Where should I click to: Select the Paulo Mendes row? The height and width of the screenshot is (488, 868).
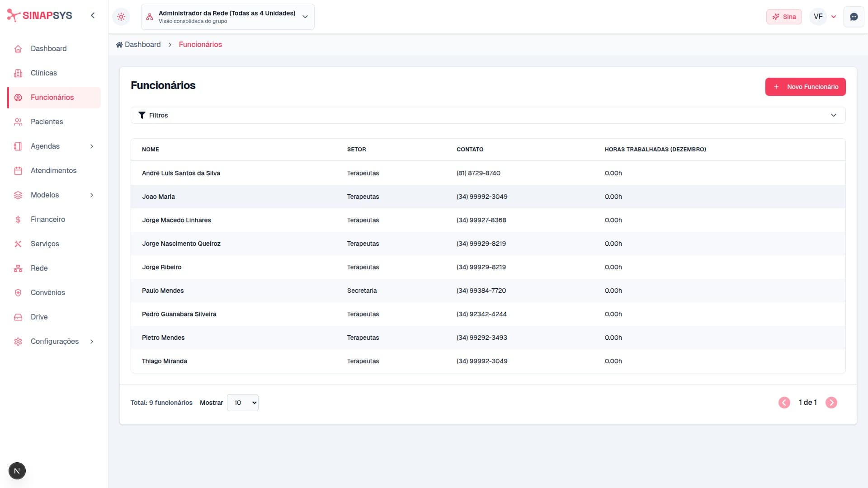pyautogui.click(x=163, y=291)
